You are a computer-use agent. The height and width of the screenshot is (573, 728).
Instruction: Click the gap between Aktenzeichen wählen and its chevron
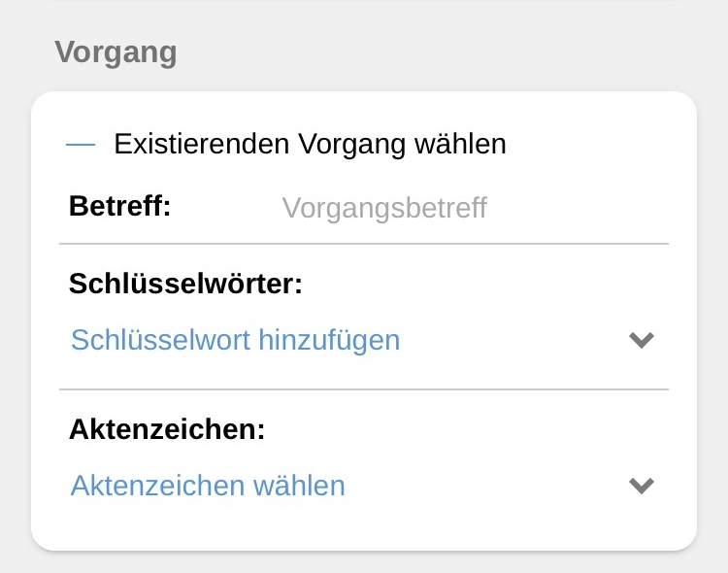click(x=485, y=485)
